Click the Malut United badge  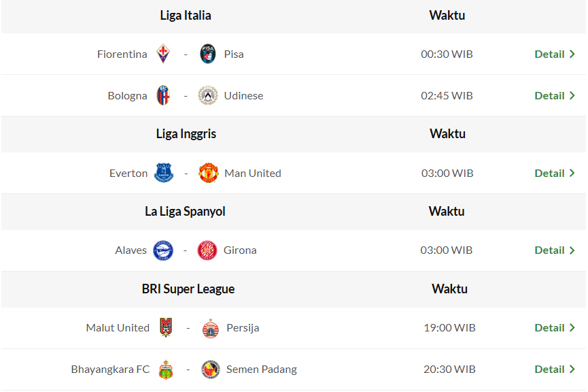(x=166, y=328)
